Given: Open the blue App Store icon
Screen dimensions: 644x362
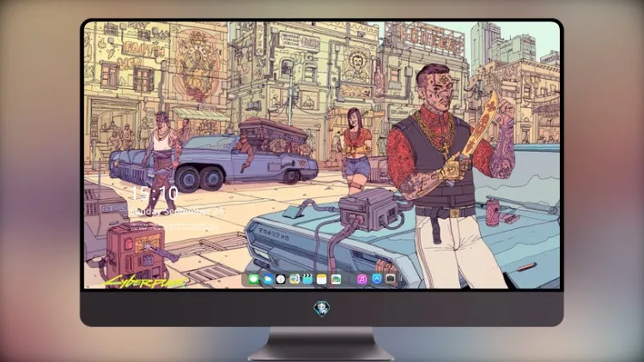Looking at the screenshot, I should tap(377, 279).
